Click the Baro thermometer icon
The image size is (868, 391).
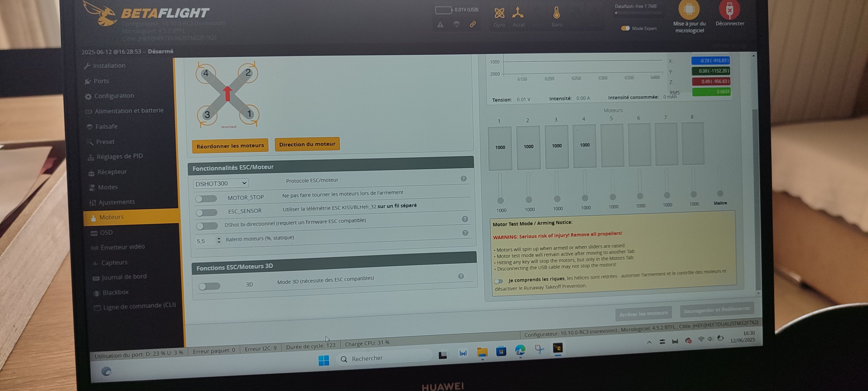click(556, 13)
